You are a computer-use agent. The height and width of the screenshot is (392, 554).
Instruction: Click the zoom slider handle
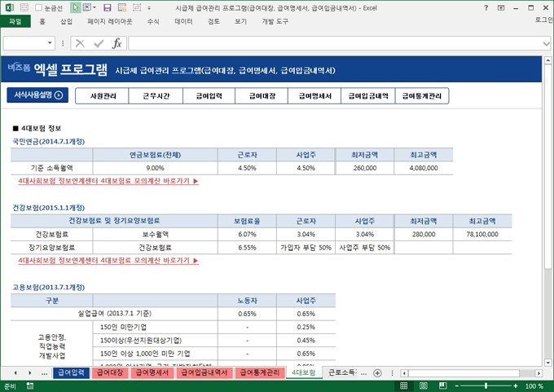click(x=486, y=386)
